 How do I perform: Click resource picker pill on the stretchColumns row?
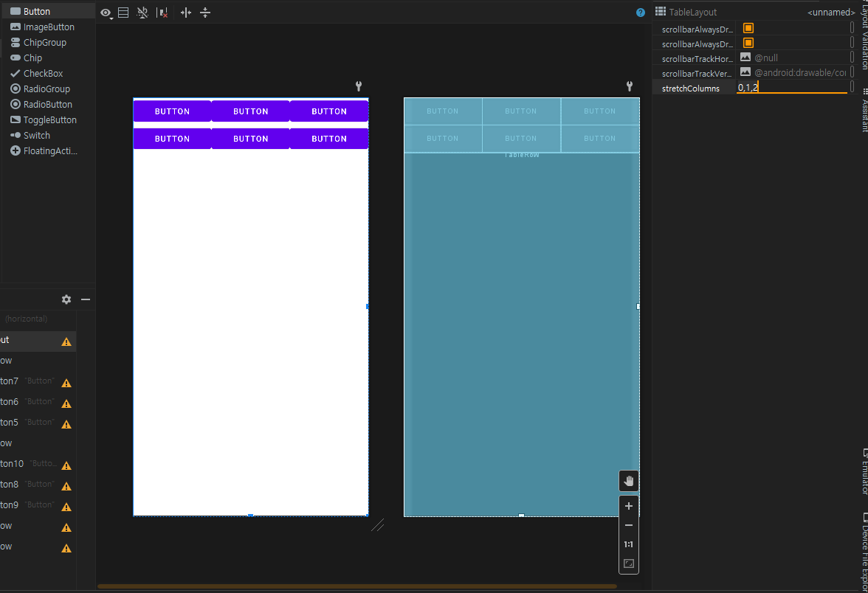point(852,87)
